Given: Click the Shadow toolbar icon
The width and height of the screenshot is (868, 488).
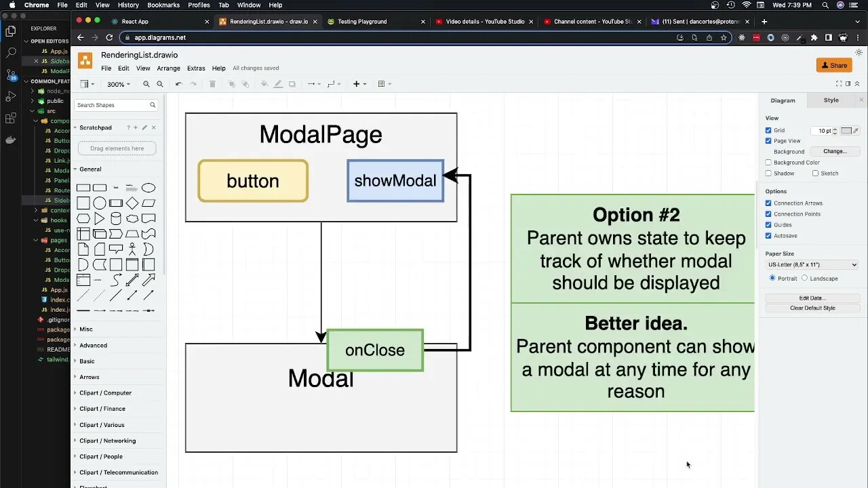Looking at the screenshot, I should (292, 84).
